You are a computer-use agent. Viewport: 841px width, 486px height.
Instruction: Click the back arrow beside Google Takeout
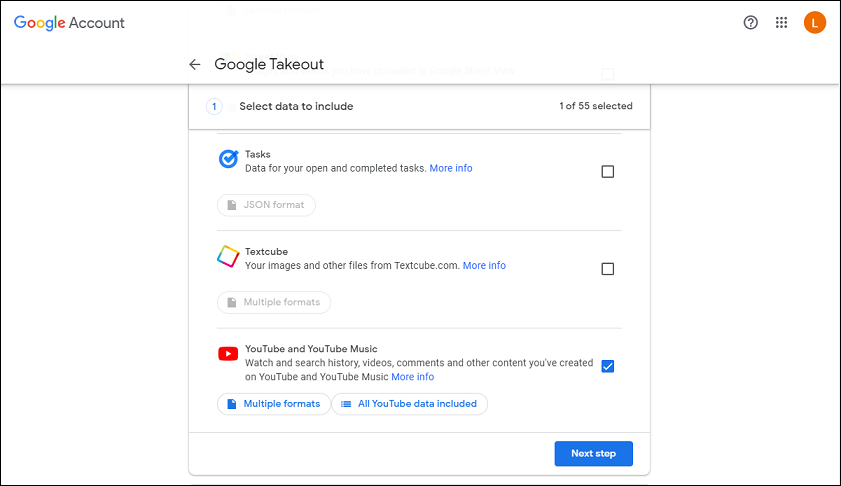[x=195, y=64]
